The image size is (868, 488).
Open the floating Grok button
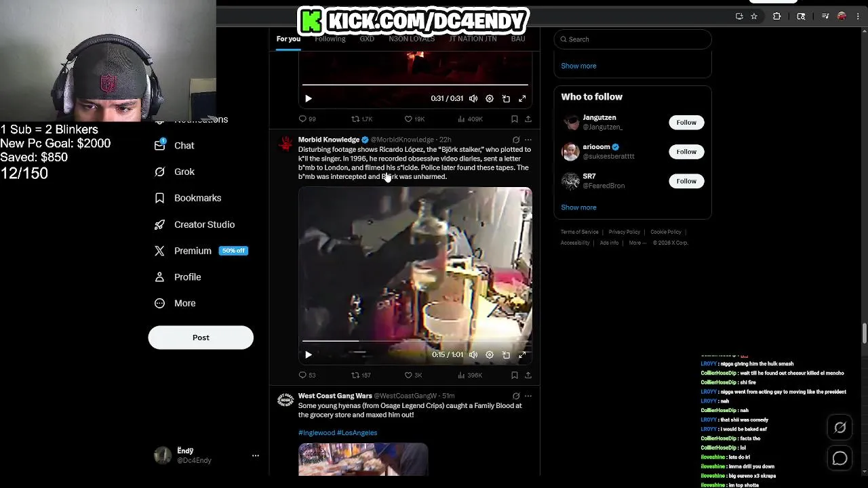(840, 428)
